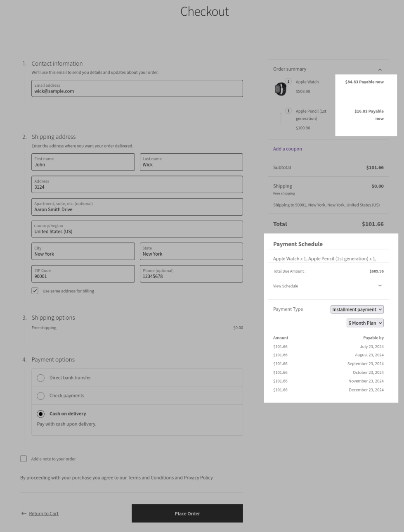This screenshot has width=404, height=532.
Task: Untick Use same address for billing
Action: pos(35,291)
